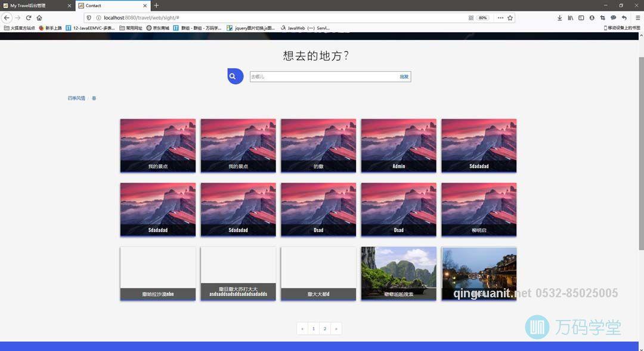Click the 80% zoom level control

point(482,17)
